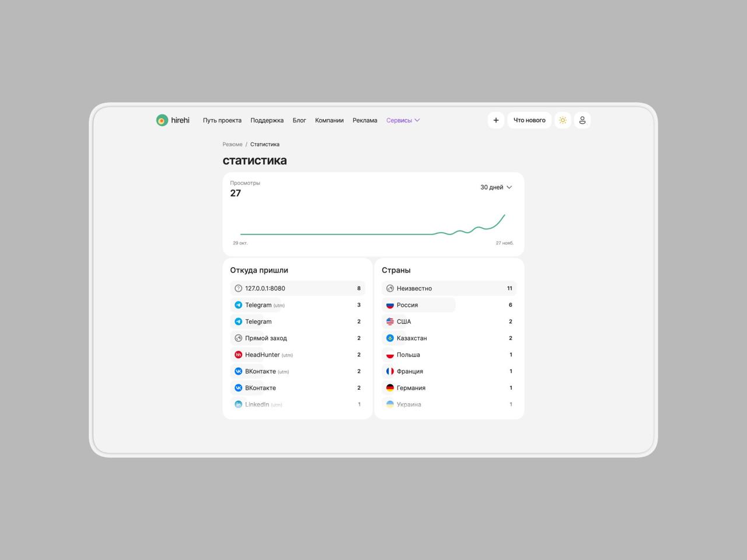Click the hirehi logo icon
The width and height of the screenshot is (747, 560).
click(x=162, y=120)
